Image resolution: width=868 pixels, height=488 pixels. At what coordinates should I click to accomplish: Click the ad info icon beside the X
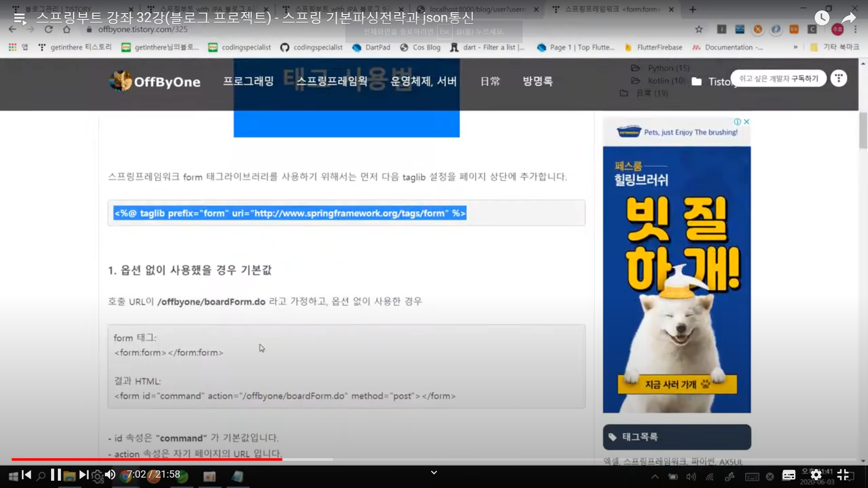pos(737,122)
